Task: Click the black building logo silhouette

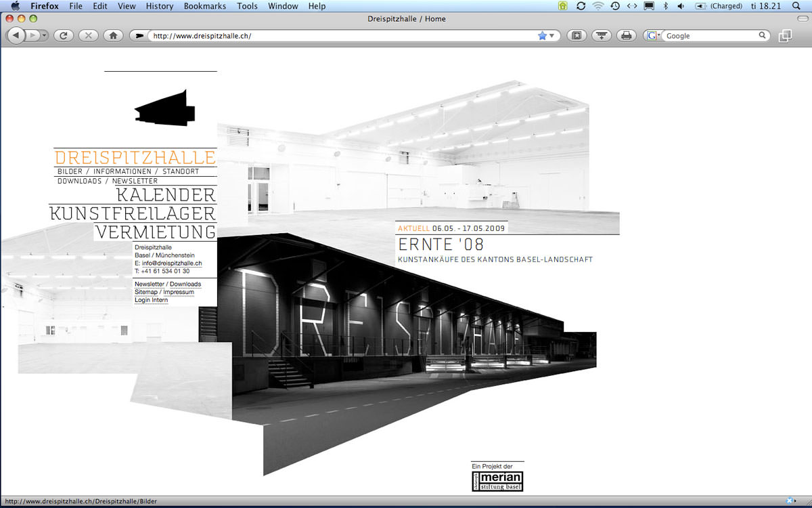Action: 165,108
